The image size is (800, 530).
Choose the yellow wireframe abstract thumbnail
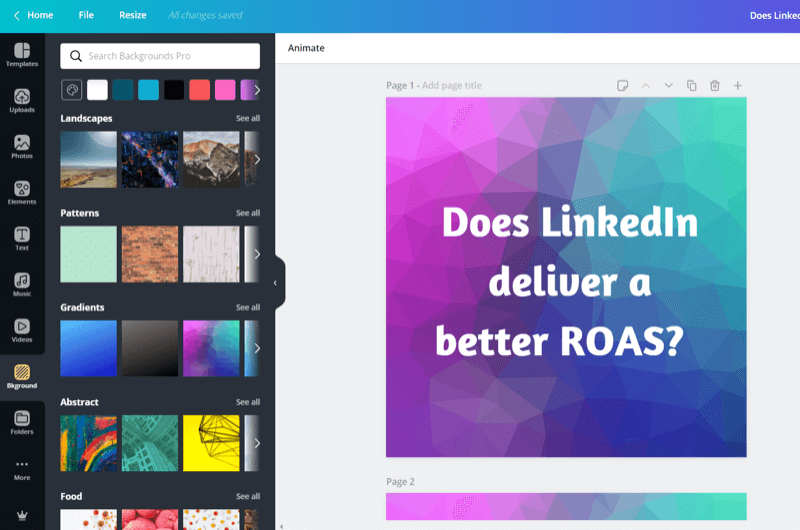211,443
